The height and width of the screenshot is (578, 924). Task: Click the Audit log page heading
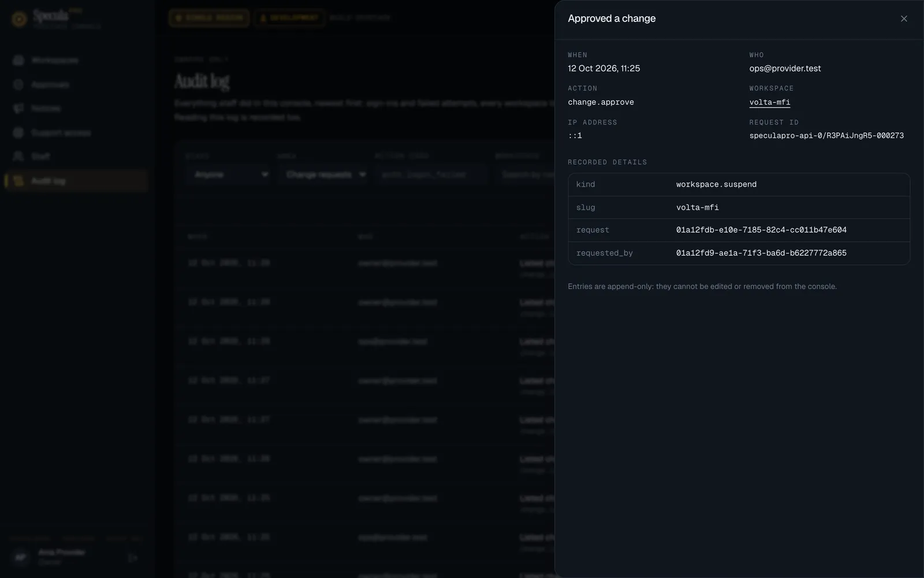(x=202, y=81)
